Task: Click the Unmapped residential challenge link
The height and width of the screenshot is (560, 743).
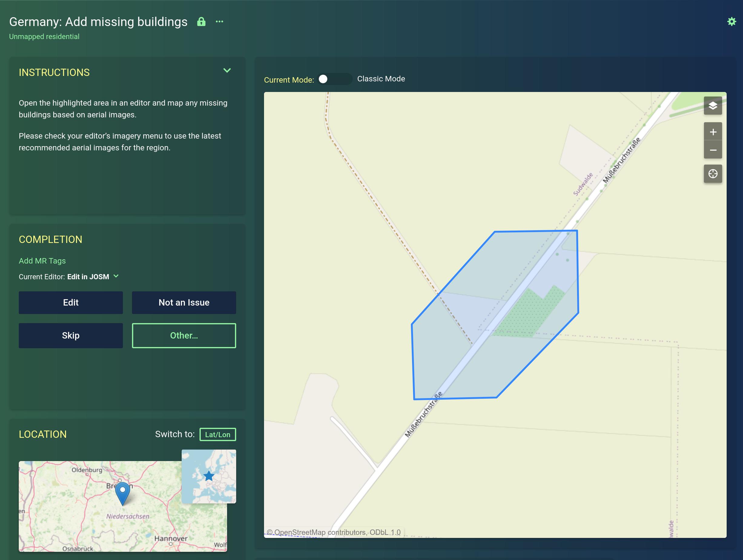Action: pyautogui.click(x=44, y=37)
